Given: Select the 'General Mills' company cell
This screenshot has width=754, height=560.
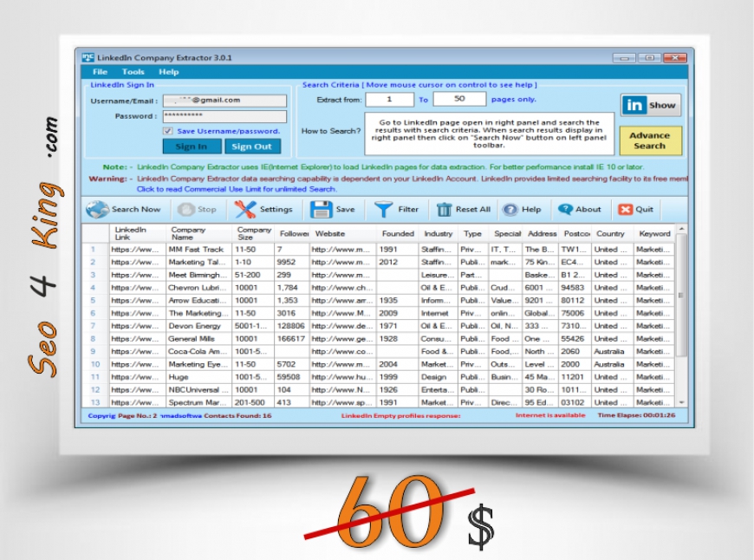Looking at the screenshot, I should click(x=198, y=339).
